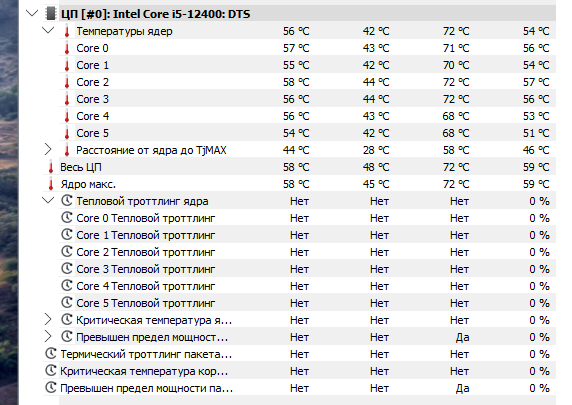This screenshot has width=572, height=405.
Task: Expand Расстояние от ядра до TjMAX
Action: pyautogui.click(x=48, y=150)
